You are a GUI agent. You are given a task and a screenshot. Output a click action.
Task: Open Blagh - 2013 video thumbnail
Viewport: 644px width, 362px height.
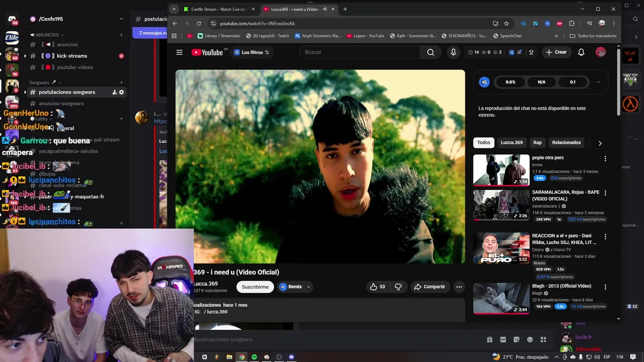click(x=501, y=298)
